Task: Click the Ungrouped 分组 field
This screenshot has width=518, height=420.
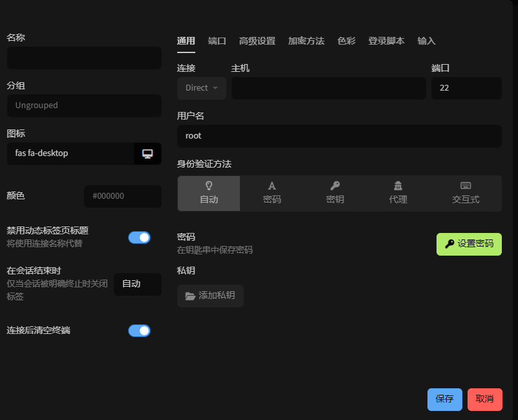Action: pyautogui.click(x=84, y=105)
